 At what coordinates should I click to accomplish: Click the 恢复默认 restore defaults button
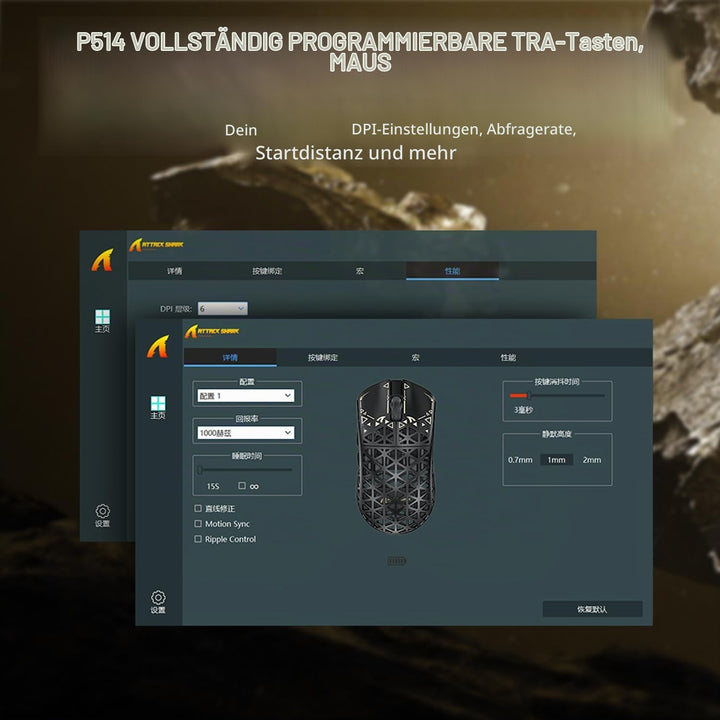[x=592, y=609]
